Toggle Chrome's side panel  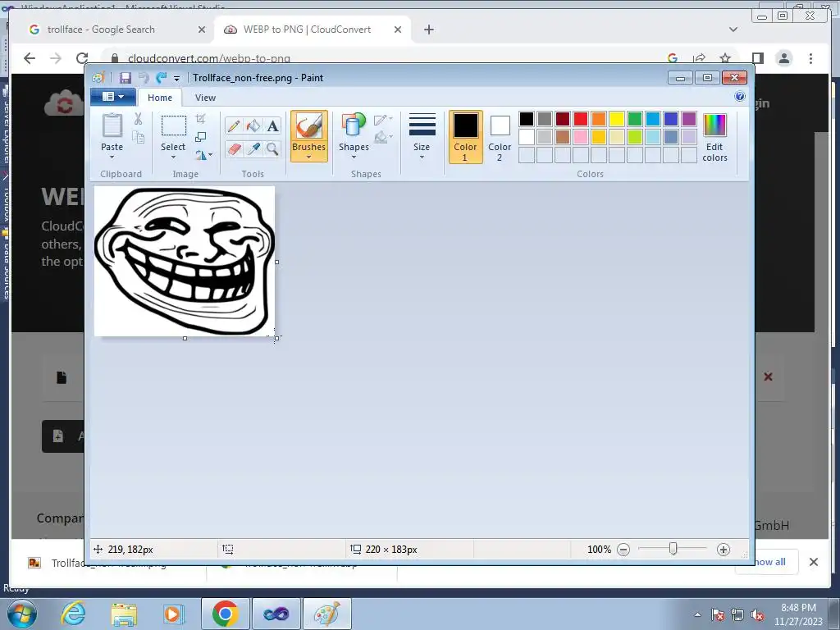[757, 58]
